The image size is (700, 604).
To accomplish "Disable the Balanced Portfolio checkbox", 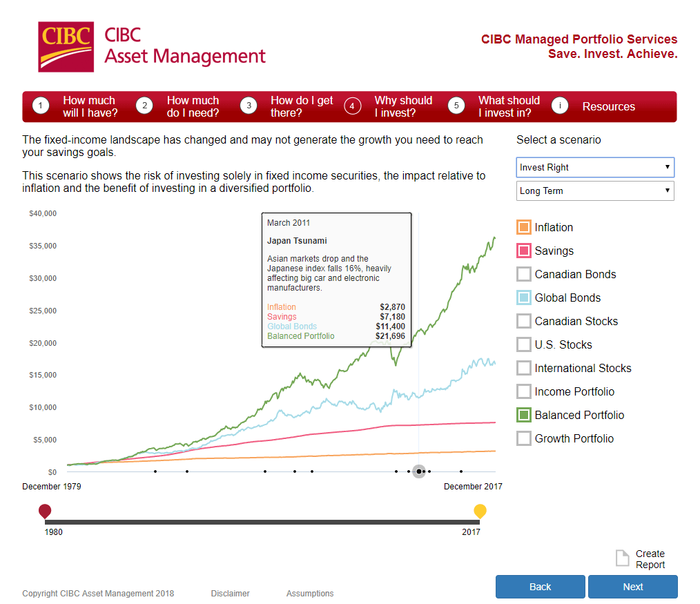I will (524, 415).
